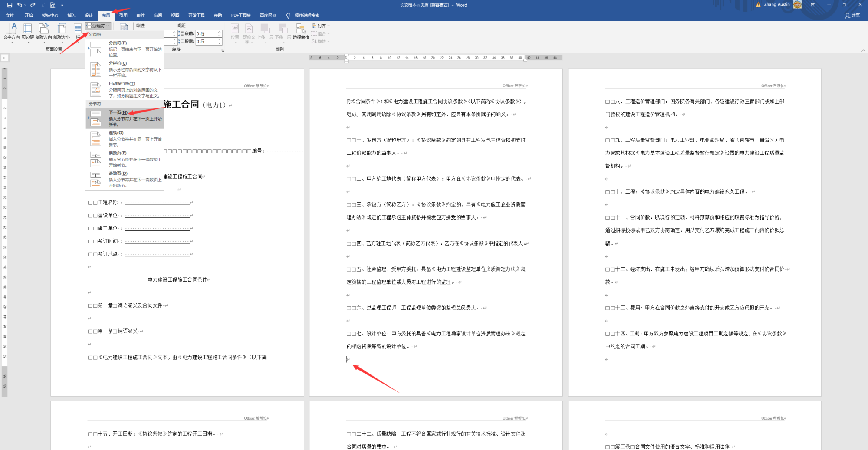Click the text 工程名称 on first page

[x=108, y=203]
